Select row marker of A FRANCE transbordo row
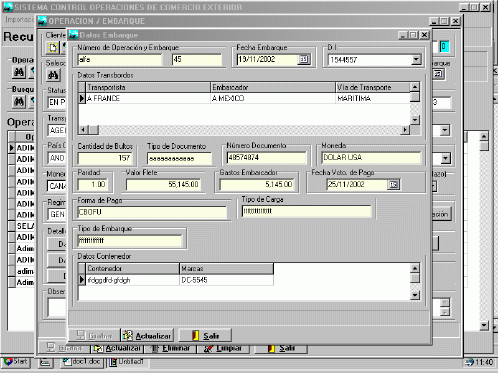Image resolution: width=498 pixels, height=373 pixels. tap(82, 98)
